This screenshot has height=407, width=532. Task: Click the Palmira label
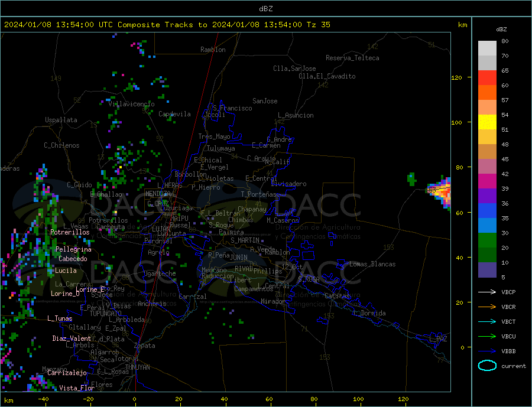(231, 232)
